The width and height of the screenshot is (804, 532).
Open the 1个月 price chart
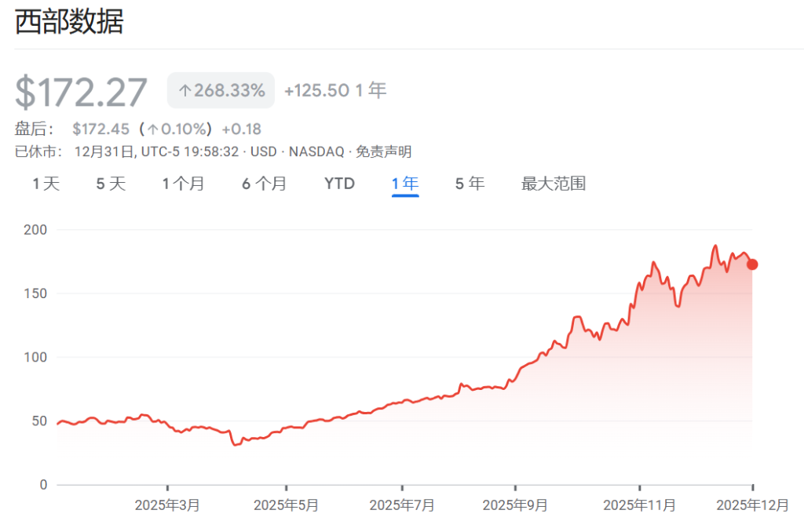[x=184, y=183]
